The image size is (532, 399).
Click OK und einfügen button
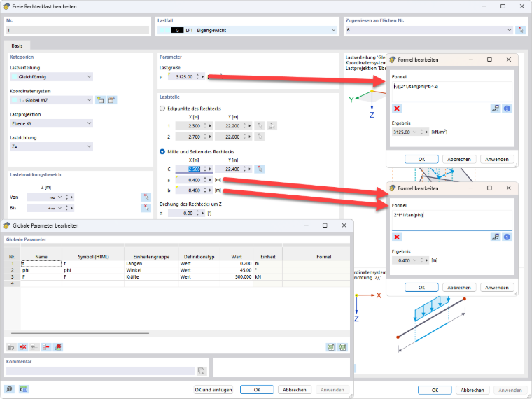coord(213,390)
